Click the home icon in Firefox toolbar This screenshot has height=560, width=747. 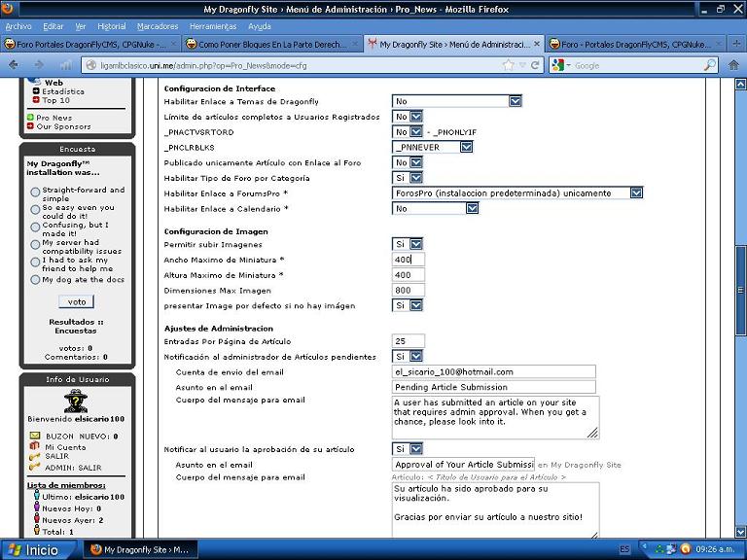736,65
